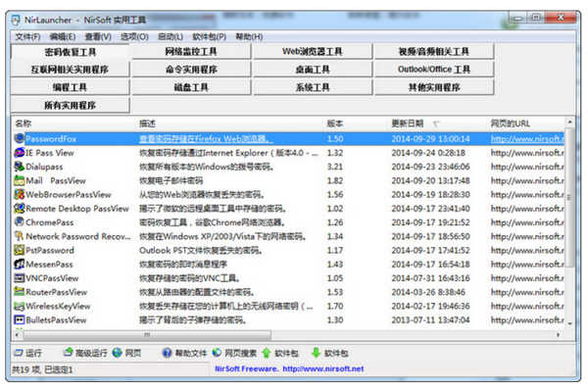Click the RouterPassView icon
588x388 pixels.
pyautogui.click(x=20, y=292)
